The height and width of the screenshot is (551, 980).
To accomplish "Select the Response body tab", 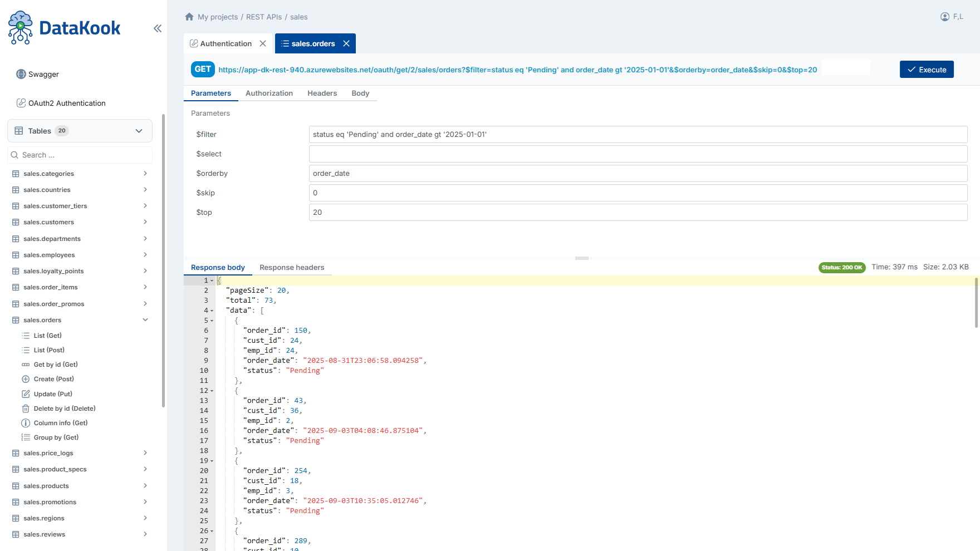I will tap(218, 268).
